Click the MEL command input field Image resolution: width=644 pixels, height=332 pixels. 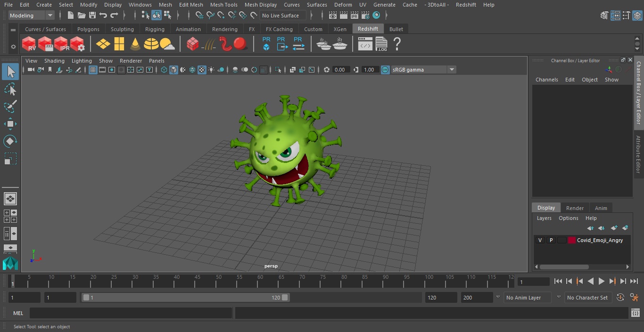pyautogui.click(x=131, y=313)
